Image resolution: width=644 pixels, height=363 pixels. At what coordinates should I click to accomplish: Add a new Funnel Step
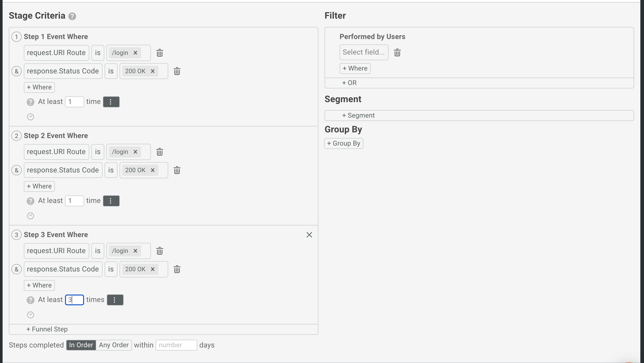pos(47,329)
